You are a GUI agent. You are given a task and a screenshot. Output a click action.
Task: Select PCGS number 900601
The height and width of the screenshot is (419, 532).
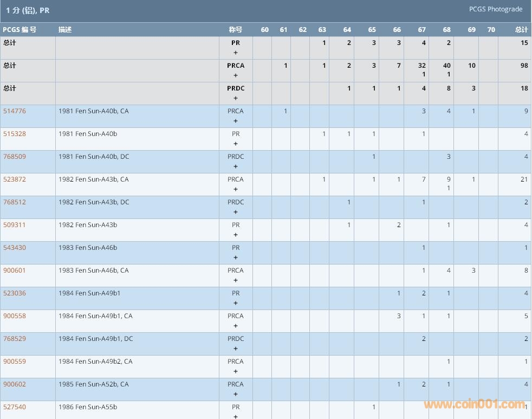pyautogui.click(x=15, y=270)
